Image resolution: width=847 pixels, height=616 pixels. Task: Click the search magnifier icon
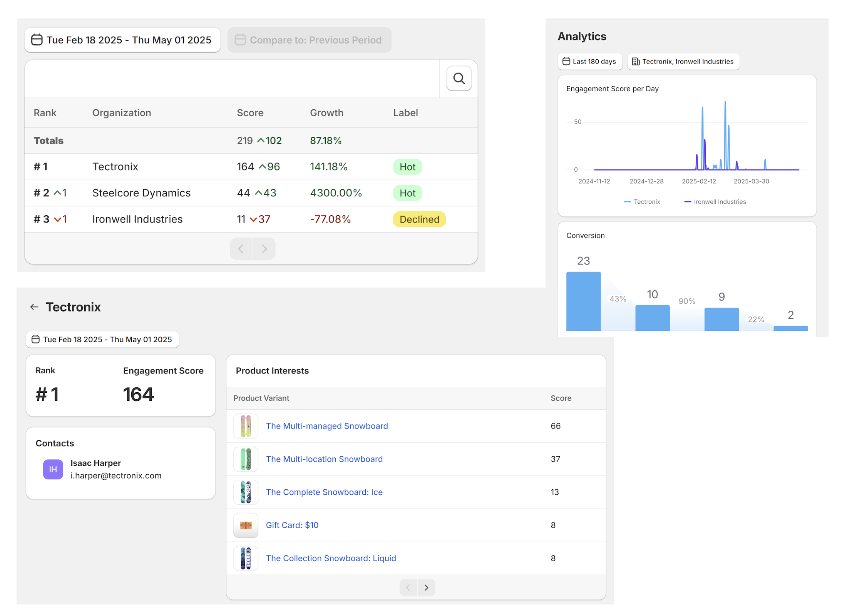tap(459, 78)
